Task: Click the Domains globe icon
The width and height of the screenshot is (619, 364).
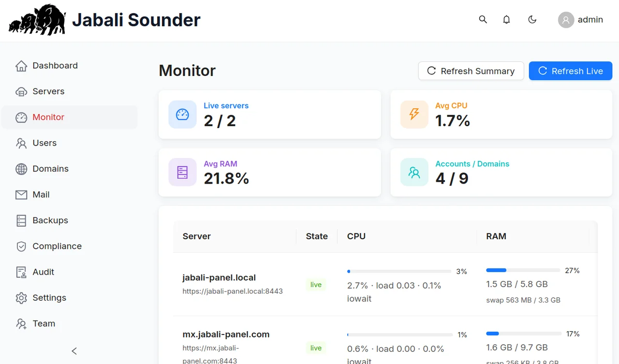Action: tap(21, 169)
